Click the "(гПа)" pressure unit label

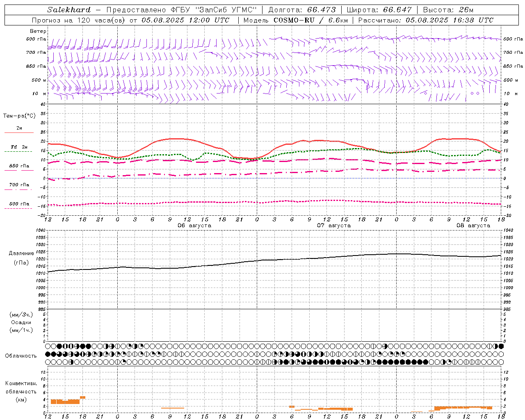[x=21, y=263]
